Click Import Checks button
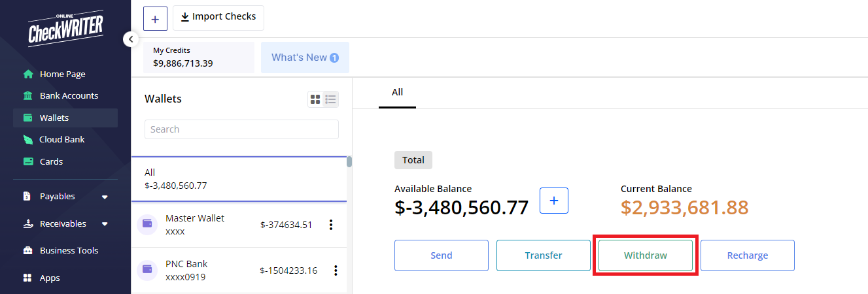The height and width of the screenshot is (294, 868). [x=218, y=18]
